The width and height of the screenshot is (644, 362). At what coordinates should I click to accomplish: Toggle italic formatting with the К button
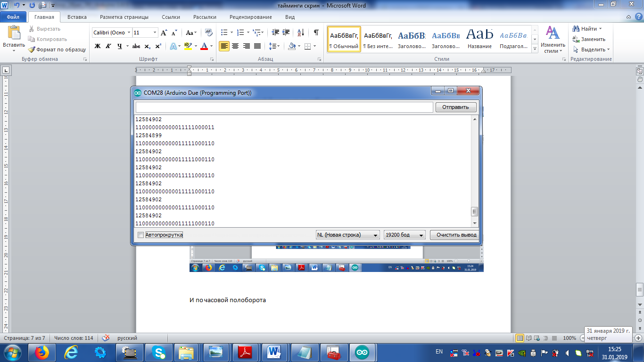(108, 46)
